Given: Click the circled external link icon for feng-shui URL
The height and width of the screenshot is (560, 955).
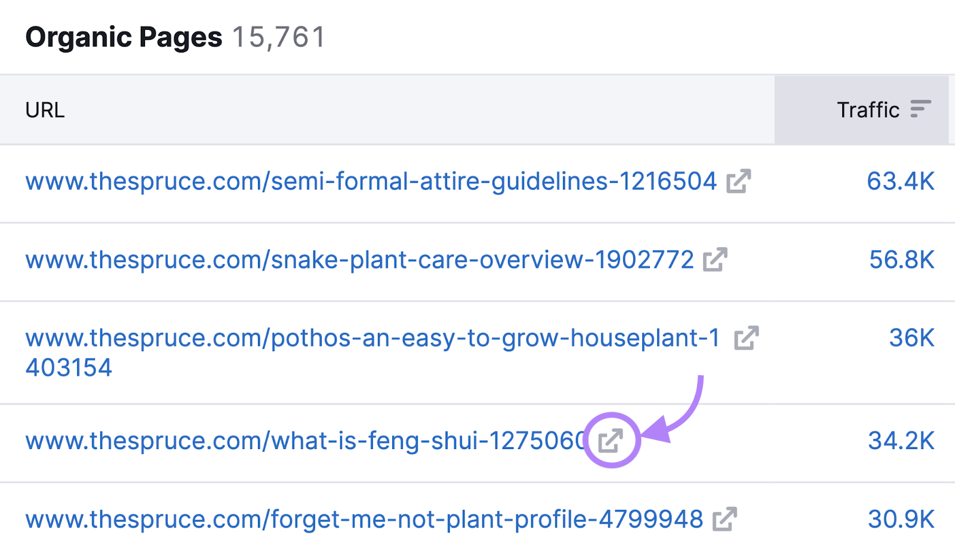Looking at the screenshot, I should (611, 441).
